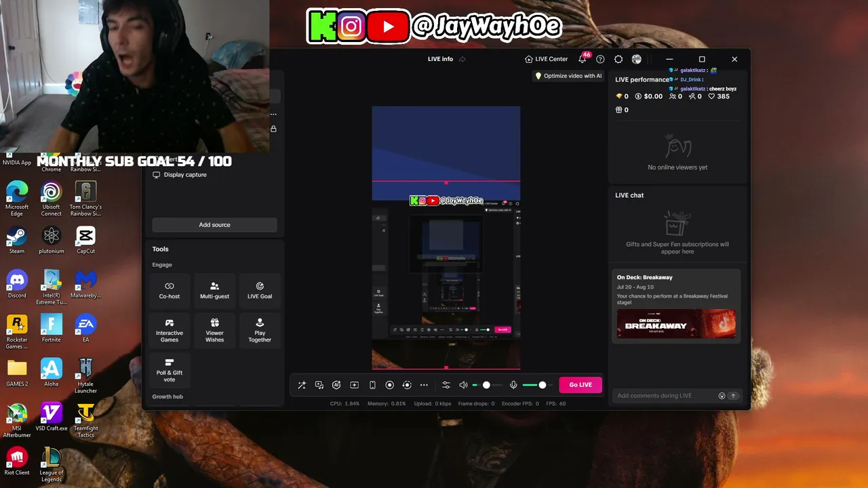Edit LIVE info title
Screen dimensions: 868x488
pos(440,59)
